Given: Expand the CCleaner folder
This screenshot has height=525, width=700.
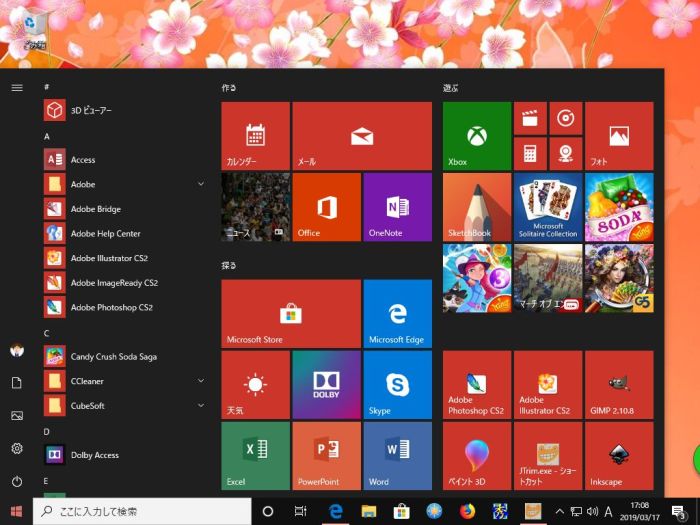Looking at the screenshot, I should click(x=200, y=381).
